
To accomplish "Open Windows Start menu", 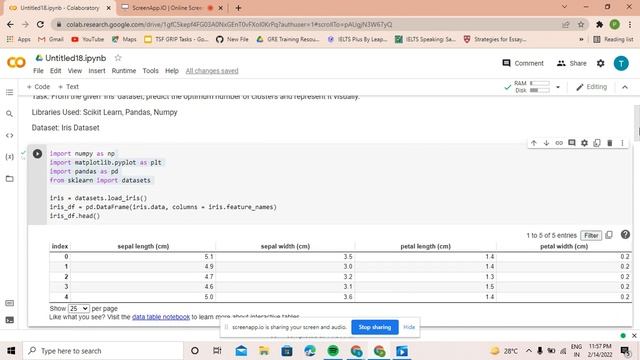I will pyautogui.click(x=11, y=351).
